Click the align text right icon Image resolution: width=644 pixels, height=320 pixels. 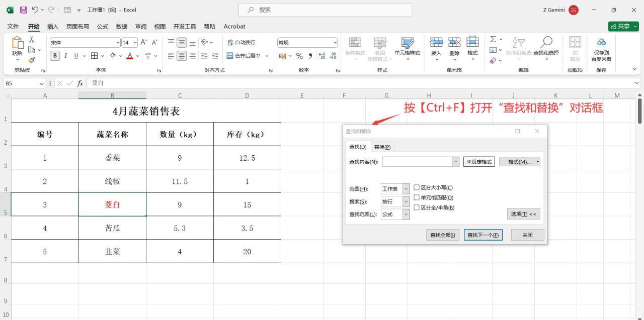pyautogui.click(x=192, y=56)
